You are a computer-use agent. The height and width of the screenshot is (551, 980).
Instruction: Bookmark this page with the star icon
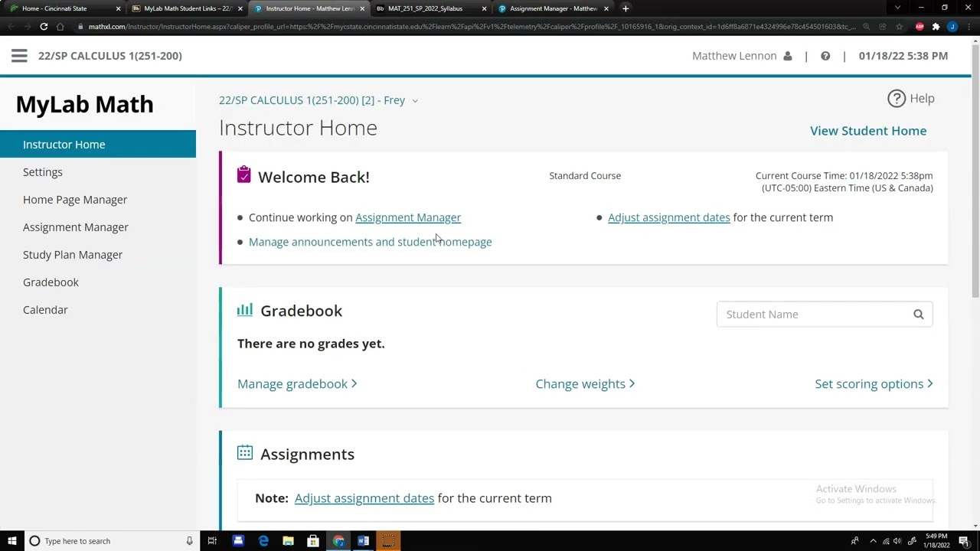900,26
